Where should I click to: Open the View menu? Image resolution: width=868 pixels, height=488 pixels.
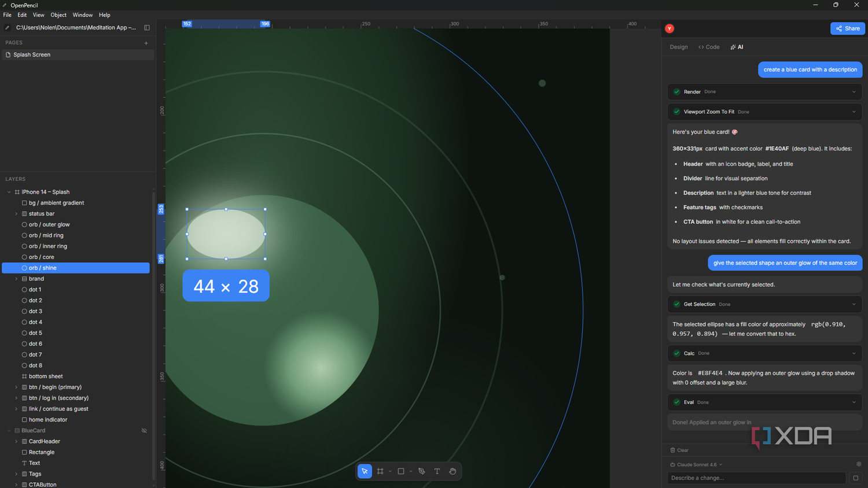(x=39, y=15)
